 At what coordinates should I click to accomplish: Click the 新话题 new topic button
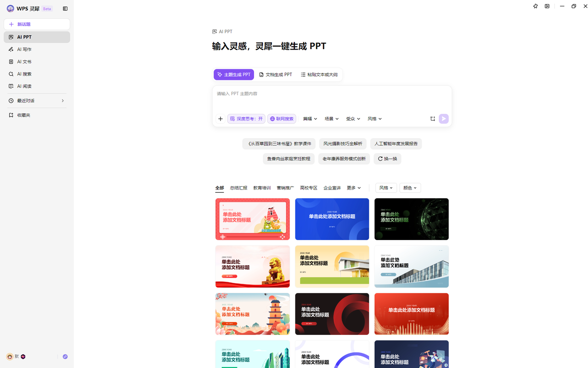click(37, 24)
